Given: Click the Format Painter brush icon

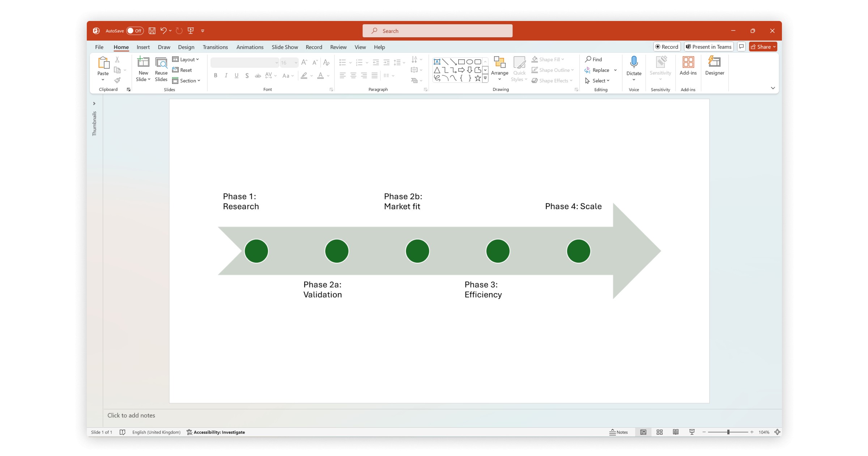Looking at the screenshot, I should point(117,80).
